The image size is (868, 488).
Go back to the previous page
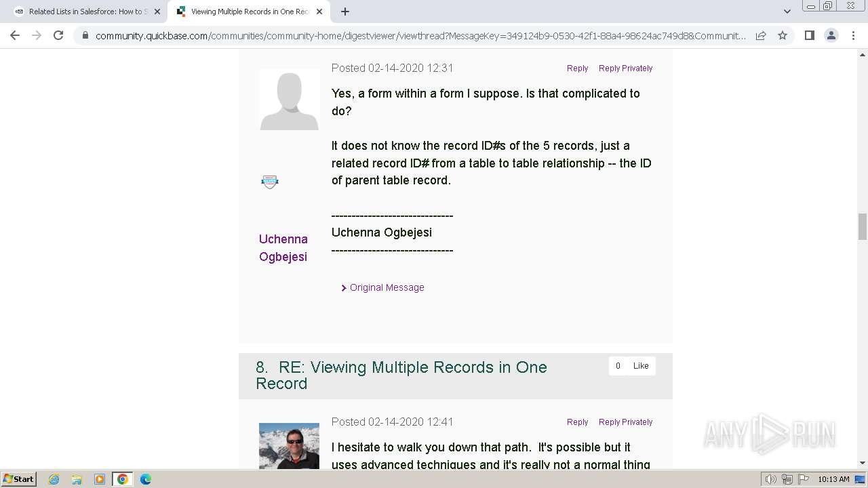[x=15, y=35]
